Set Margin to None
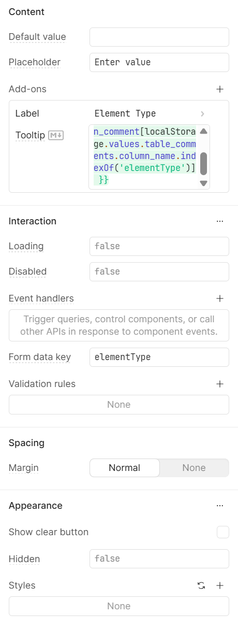The height and width of the screenshot is (644, 238). tap(194, 468)
